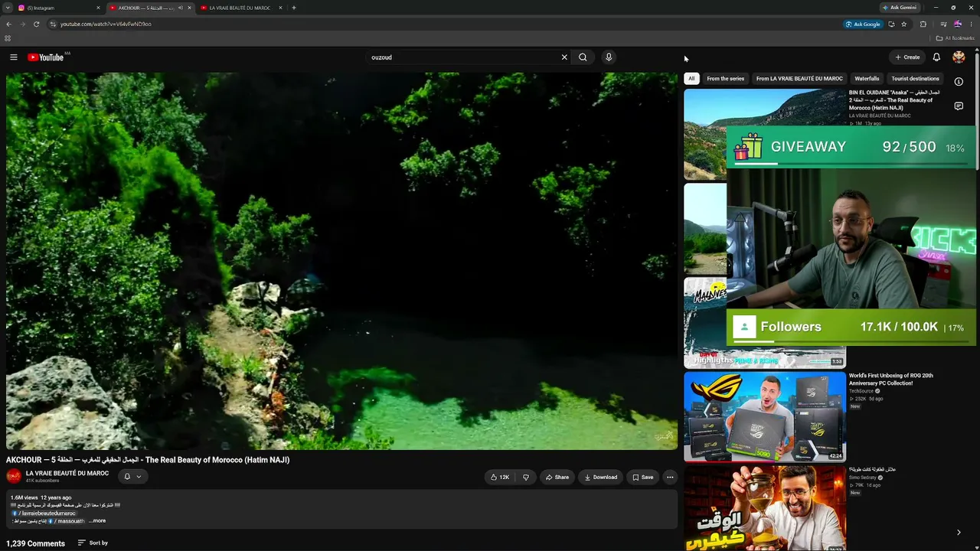Open the browser Extensions puzzle icon
The width and height of the screenshot is (980, 551).
[923, 24]
